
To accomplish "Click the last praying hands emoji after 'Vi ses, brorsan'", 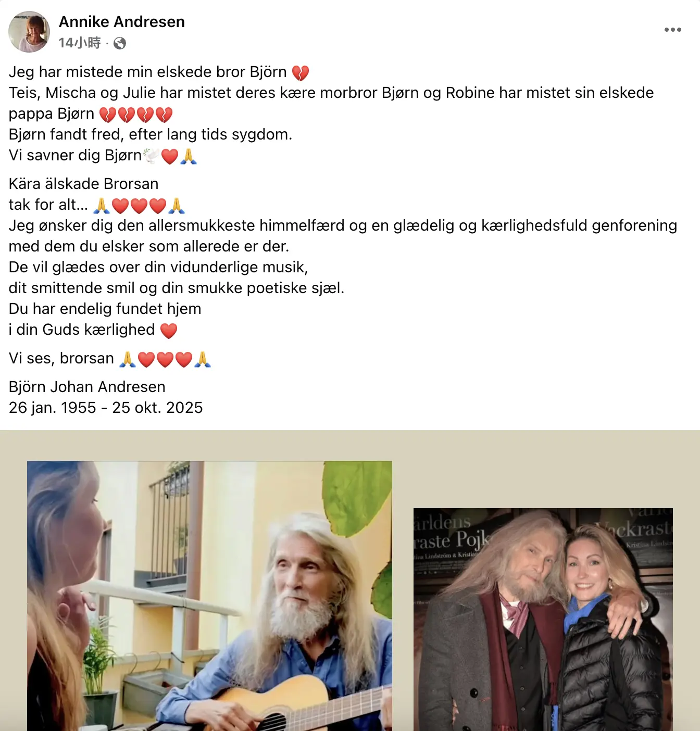I will pos(203,359).
